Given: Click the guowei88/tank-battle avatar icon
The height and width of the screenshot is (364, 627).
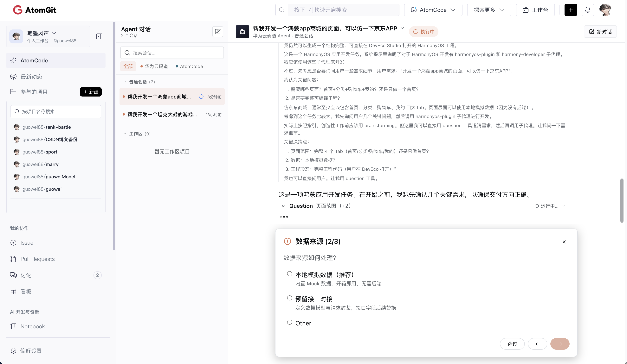Looking at the screenshot, I should pos(17,127).
